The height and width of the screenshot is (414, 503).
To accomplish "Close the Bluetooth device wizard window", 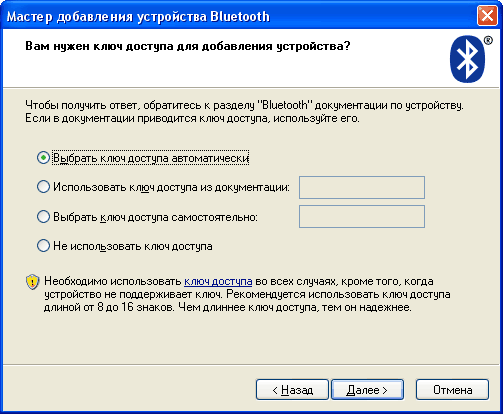I will coord(487,15).
